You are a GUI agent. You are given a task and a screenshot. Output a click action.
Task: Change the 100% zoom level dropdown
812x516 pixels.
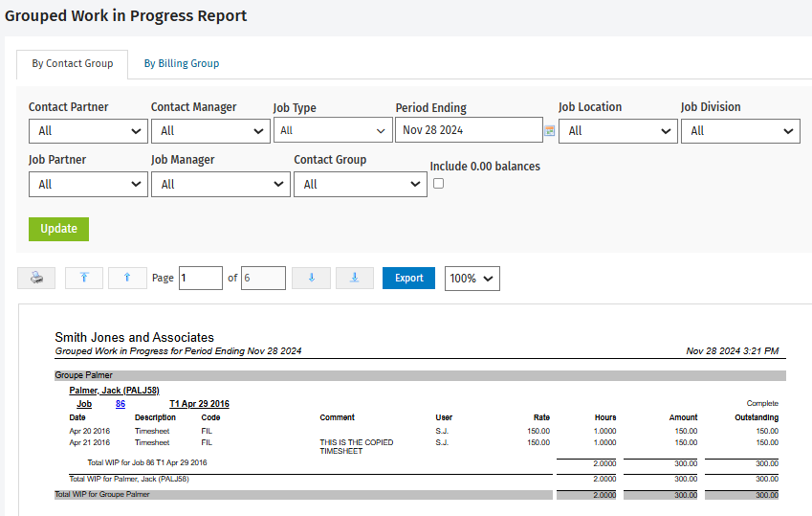click(x=472, y=279)
